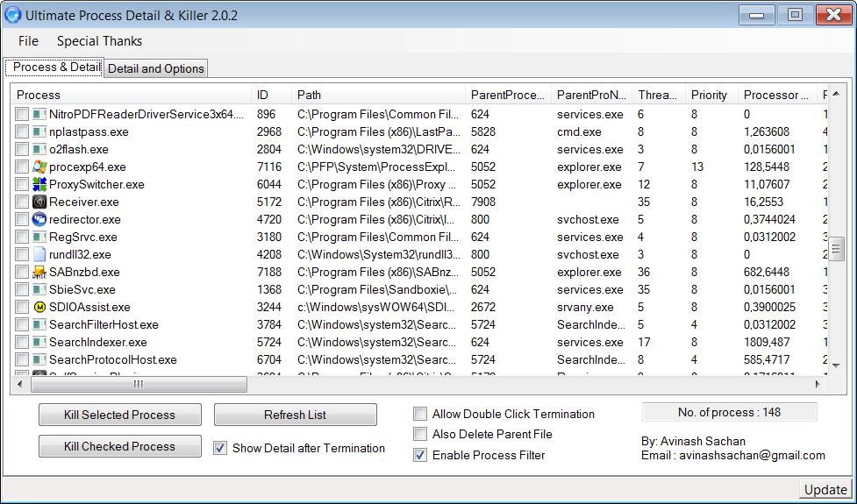Click the SearchProtocolHost.exe icon

pyautogui.click(x=39, y=359)
